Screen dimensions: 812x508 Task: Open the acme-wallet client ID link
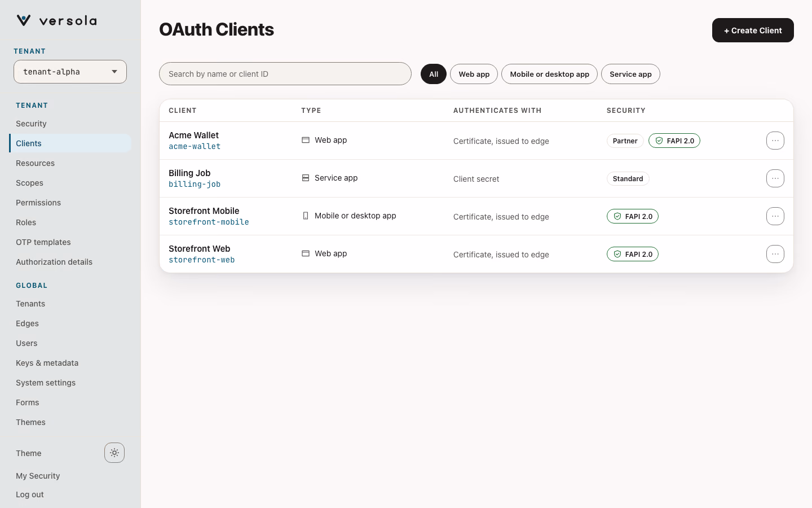point(195,146)
